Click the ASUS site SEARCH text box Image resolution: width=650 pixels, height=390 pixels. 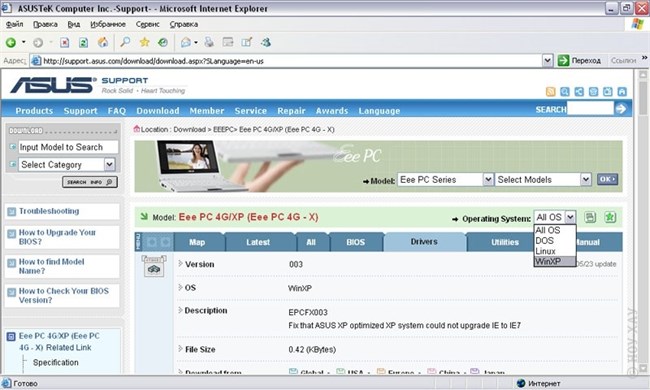pos(590,109)
